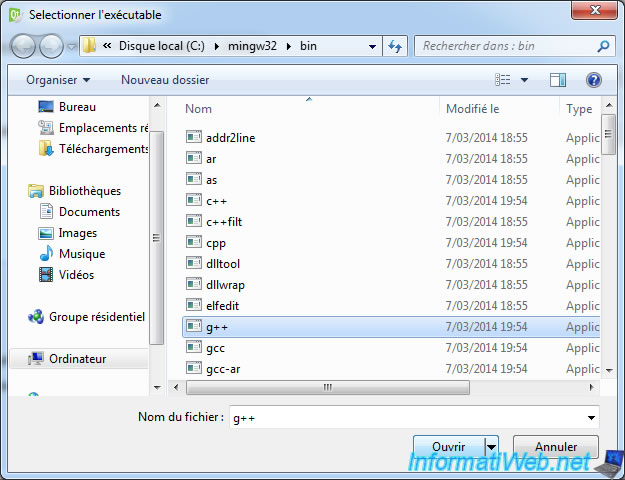Click the 'bin' breadcrumb
The image size is (625, 480).
click(308, 46)
